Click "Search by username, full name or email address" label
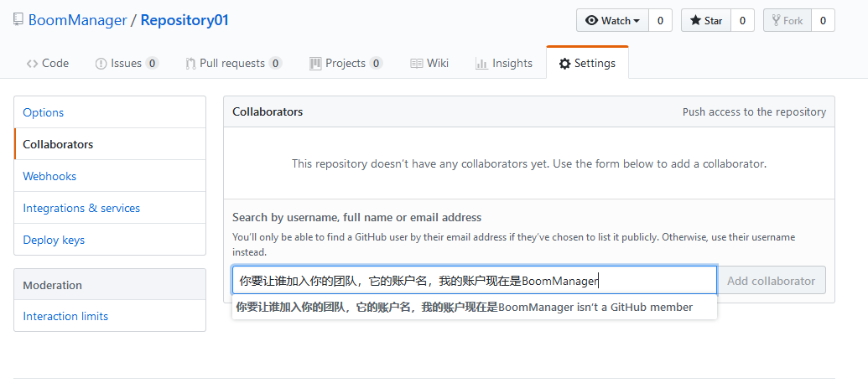The image size is (868, 383). point(357,218)
